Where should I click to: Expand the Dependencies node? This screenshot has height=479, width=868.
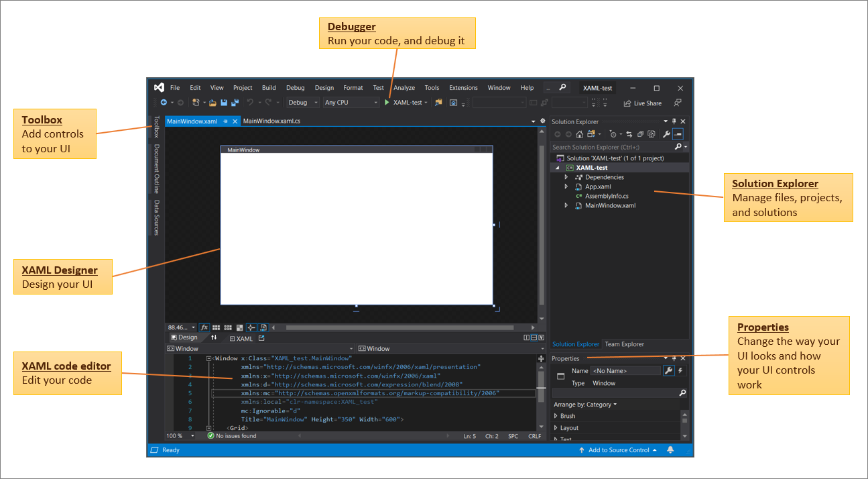pyautogui.click(x=566, y=177)
